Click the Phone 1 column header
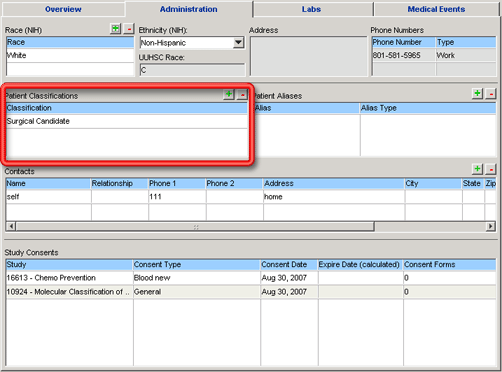This screenshot has width=502, height=372. point(177,184)
